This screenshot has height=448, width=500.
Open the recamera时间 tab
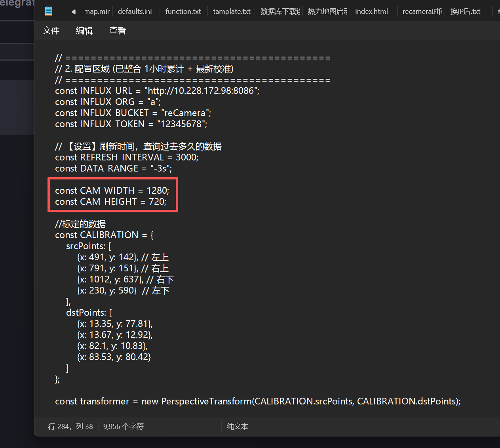pyautogui.click(x=422, y=11)
